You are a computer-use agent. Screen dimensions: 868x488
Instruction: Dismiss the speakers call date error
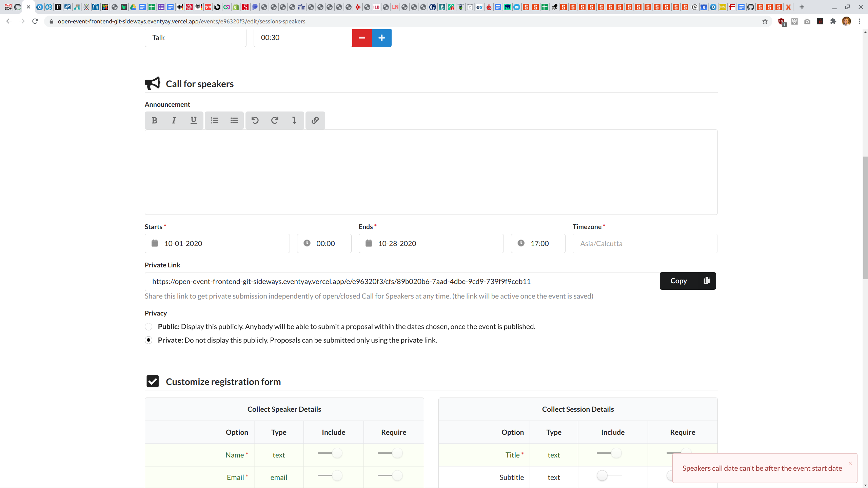pos(850,463)
